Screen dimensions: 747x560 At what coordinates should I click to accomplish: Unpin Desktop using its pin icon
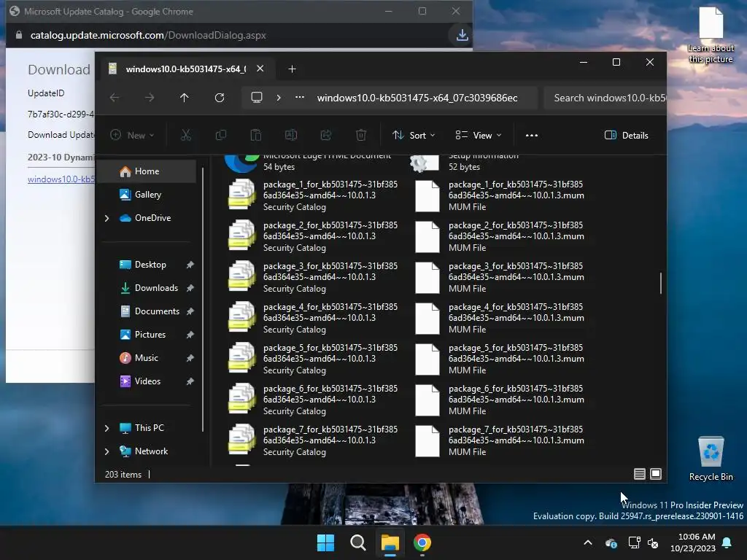(190, 265)
